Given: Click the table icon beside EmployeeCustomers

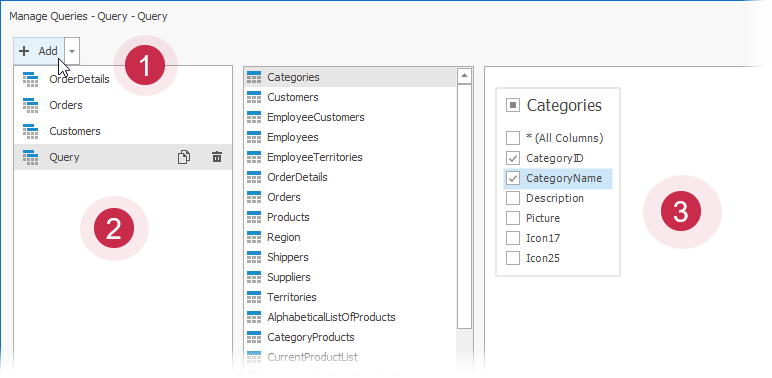Looking at the screenshot, I should click(254, 117).
